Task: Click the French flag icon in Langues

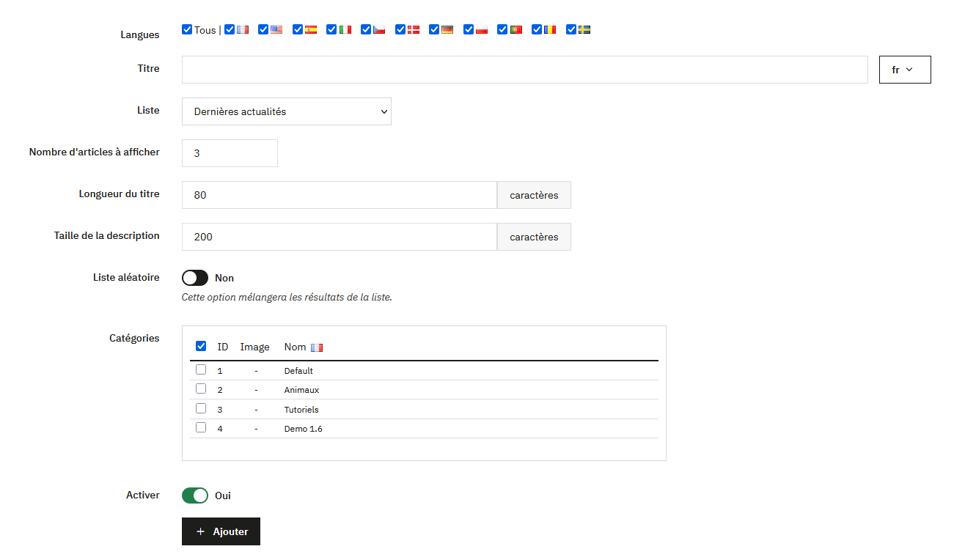Action: (x=243, y=30)
